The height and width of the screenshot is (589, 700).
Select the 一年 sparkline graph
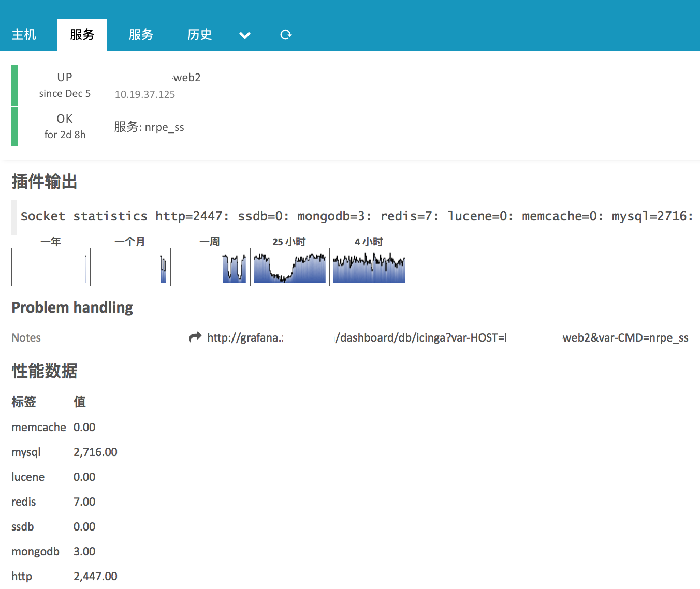50,267
